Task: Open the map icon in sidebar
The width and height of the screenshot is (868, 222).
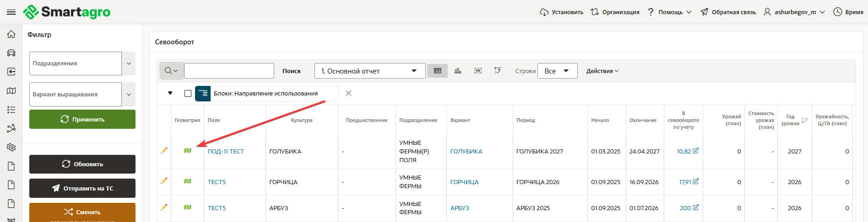Action: point(11,91)
